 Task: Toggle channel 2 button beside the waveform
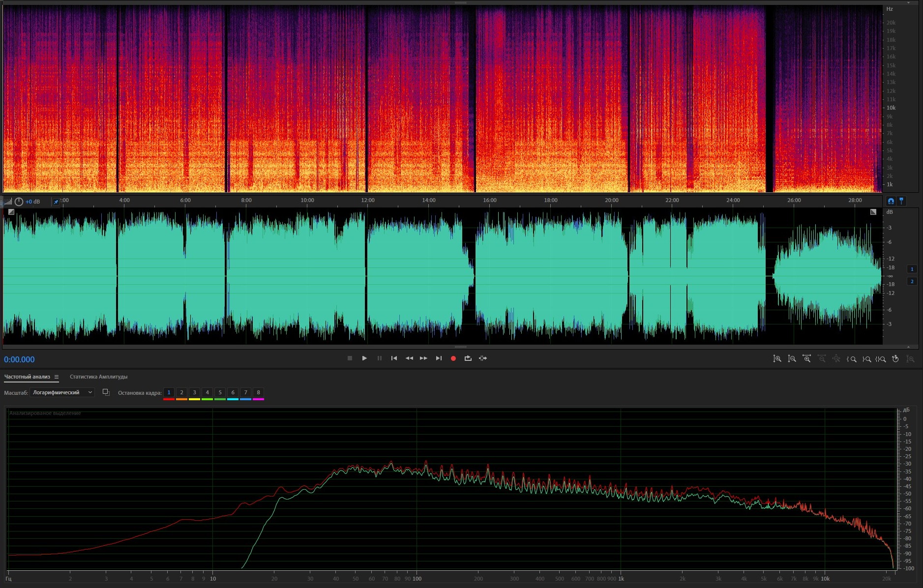click(912, 281)
